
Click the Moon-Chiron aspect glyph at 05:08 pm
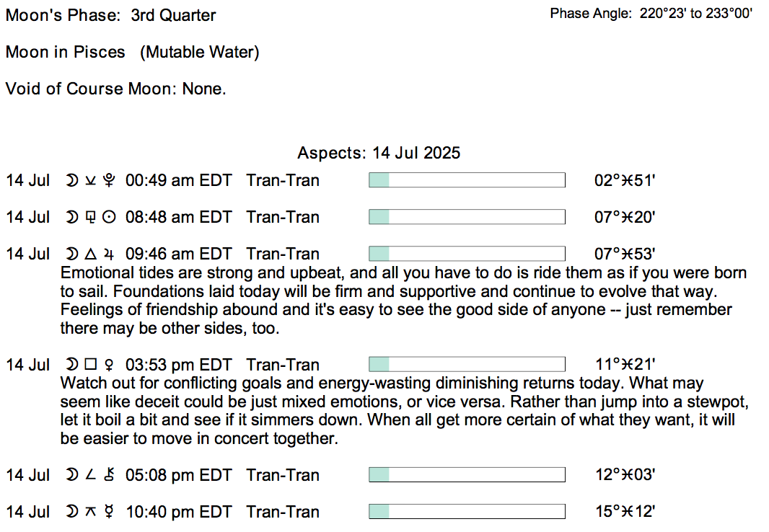click(91, 475)
